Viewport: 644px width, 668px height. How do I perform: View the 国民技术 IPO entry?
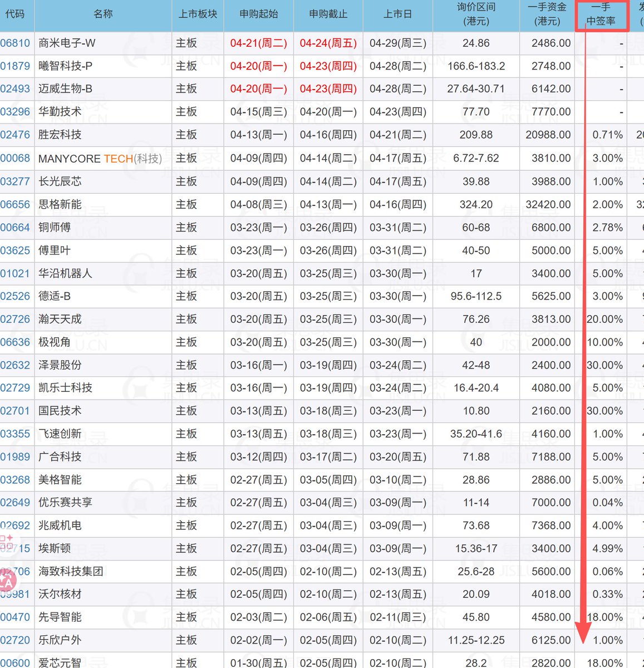(x=59, y=411)
